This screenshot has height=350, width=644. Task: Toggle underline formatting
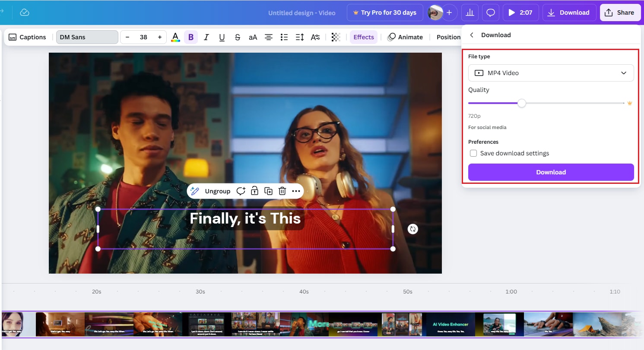click(x=222, y=37)
